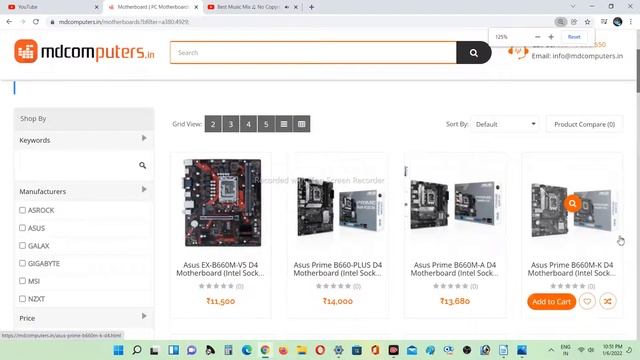Open File Explorer from taskbar
This screenshot has height=360, width=640.
pos(302,350)
